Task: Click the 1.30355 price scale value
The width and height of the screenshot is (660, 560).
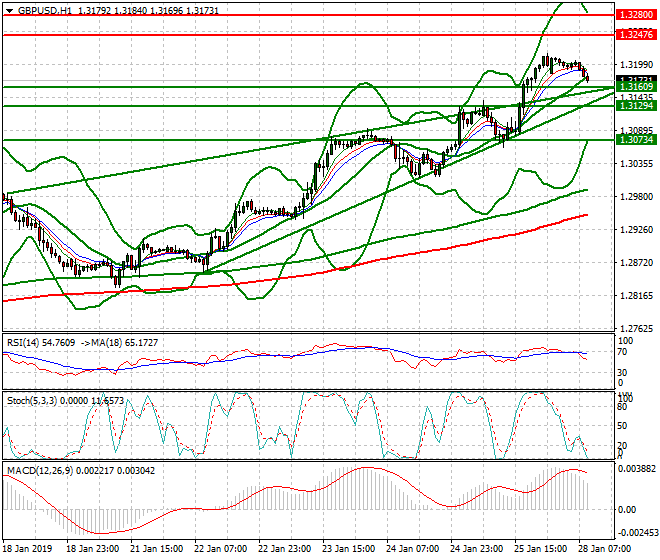Action: 637,164
